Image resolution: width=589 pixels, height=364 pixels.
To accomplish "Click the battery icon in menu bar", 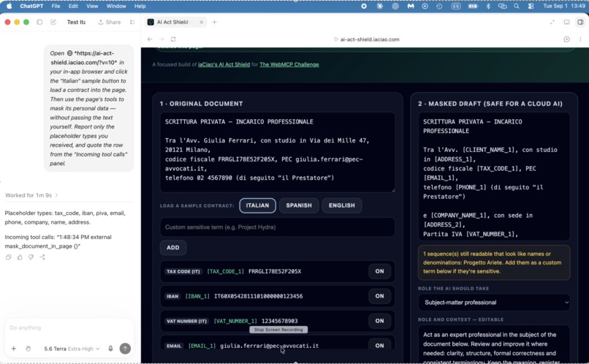I will (473, 6).
